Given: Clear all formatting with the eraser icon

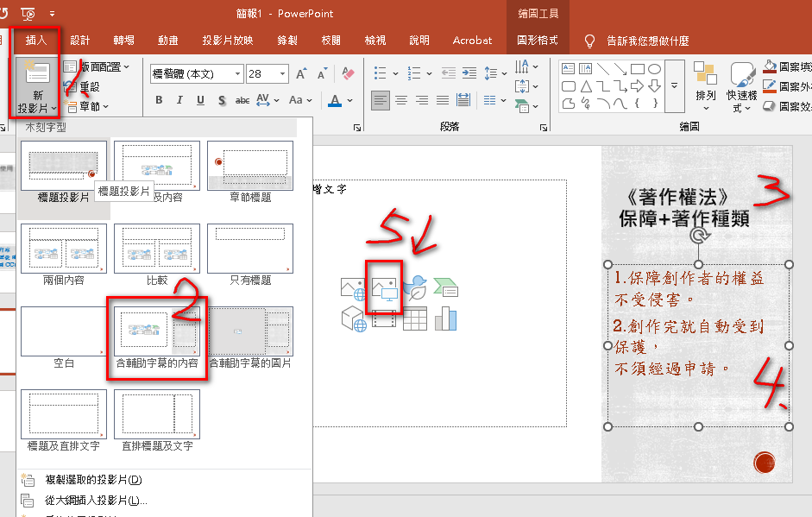Looking at the screenshot, I should [x=348, y=73].
